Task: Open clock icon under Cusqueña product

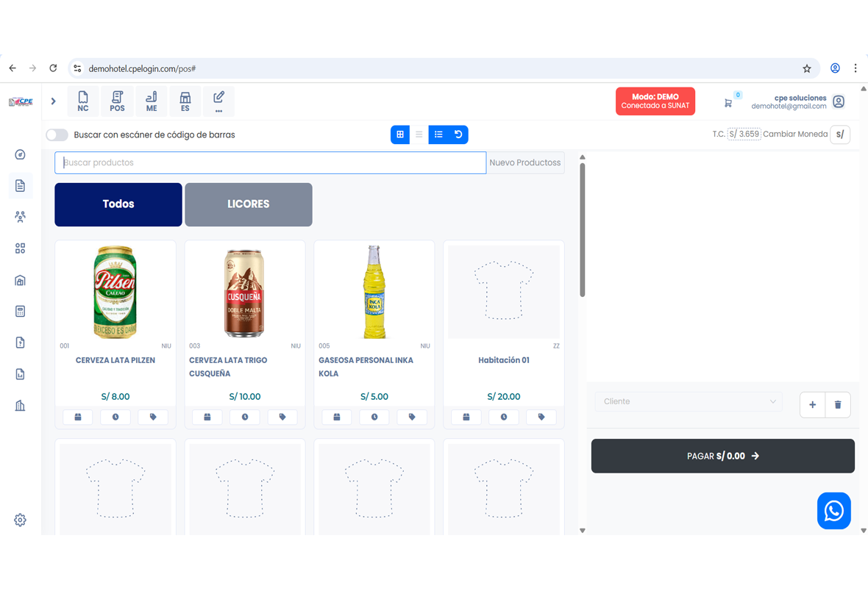Action: (245, 417)
